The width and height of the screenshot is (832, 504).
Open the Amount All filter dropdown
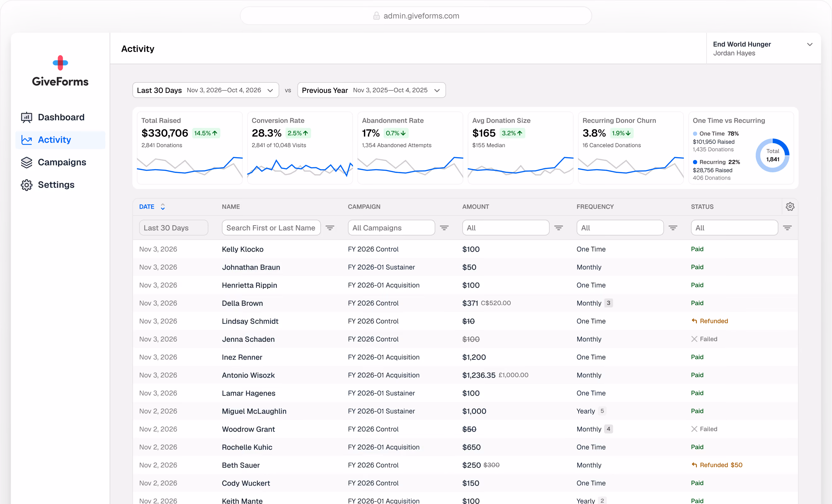click(x=506, y=228)
